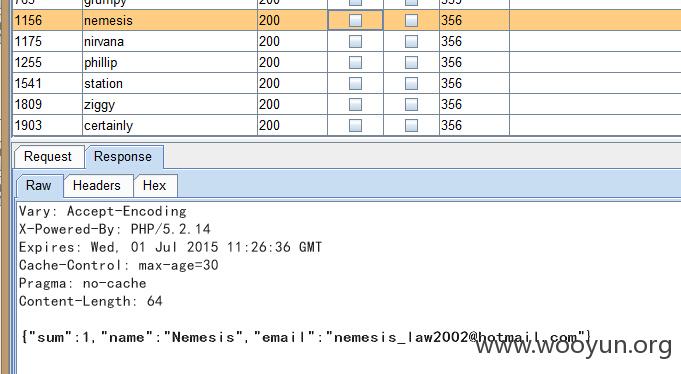The image size is (681, 374).
Task: Toggle the first checkbox in certainly row
Action: tap(355, 125)
